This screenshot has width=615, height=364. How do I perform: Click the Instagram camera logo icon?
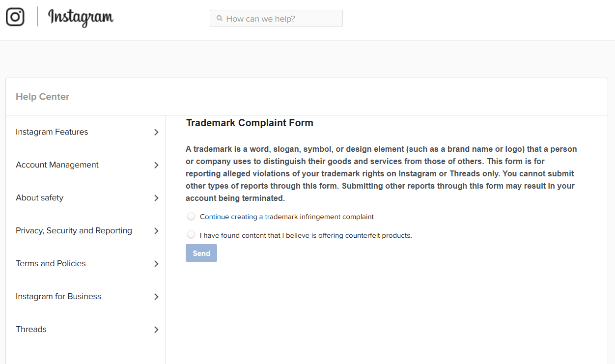point(15,17)
